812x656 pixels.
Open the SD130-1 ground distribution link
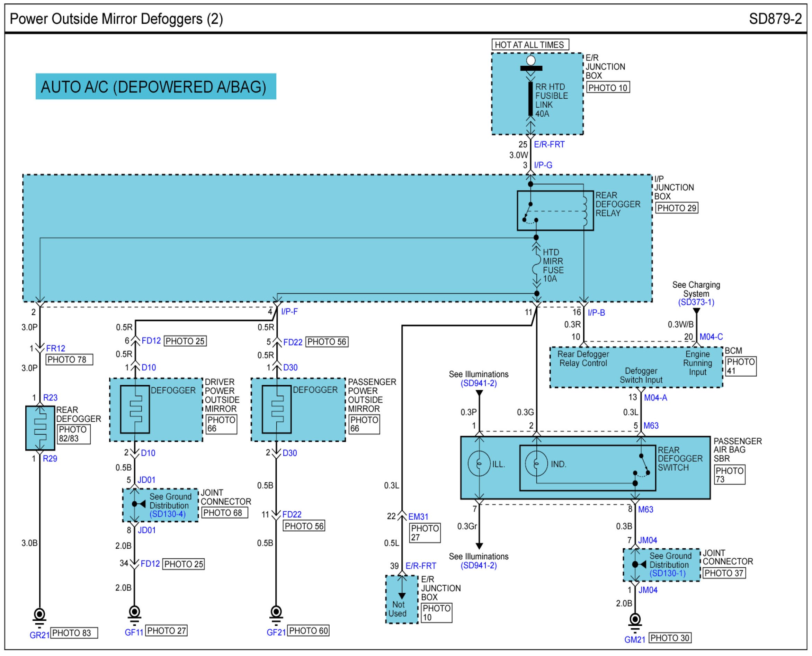tap(668, 574)
